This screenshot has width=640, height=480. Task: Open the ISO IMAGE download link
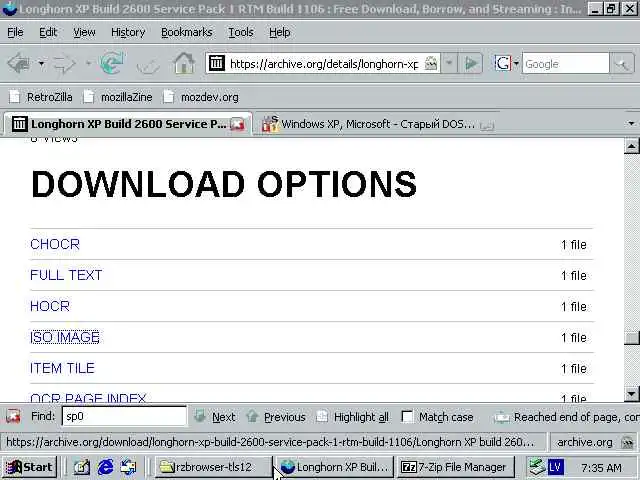[64, 337]
